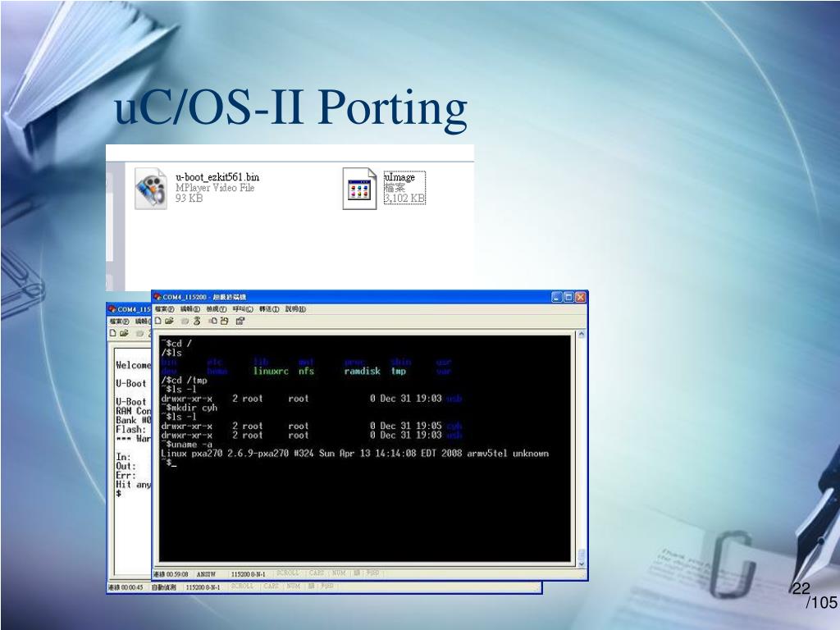Click the MPlayer Video File type text
840x630 pixels.
(x=215, y=188)
